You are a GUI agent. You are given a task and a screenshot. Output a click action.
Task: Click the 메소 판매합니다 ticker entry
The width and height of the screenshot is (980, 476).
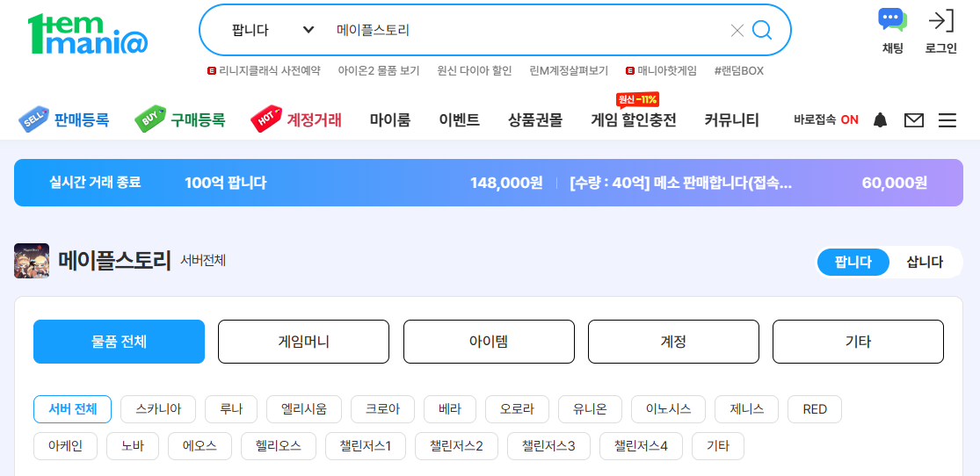pos(680,183)
